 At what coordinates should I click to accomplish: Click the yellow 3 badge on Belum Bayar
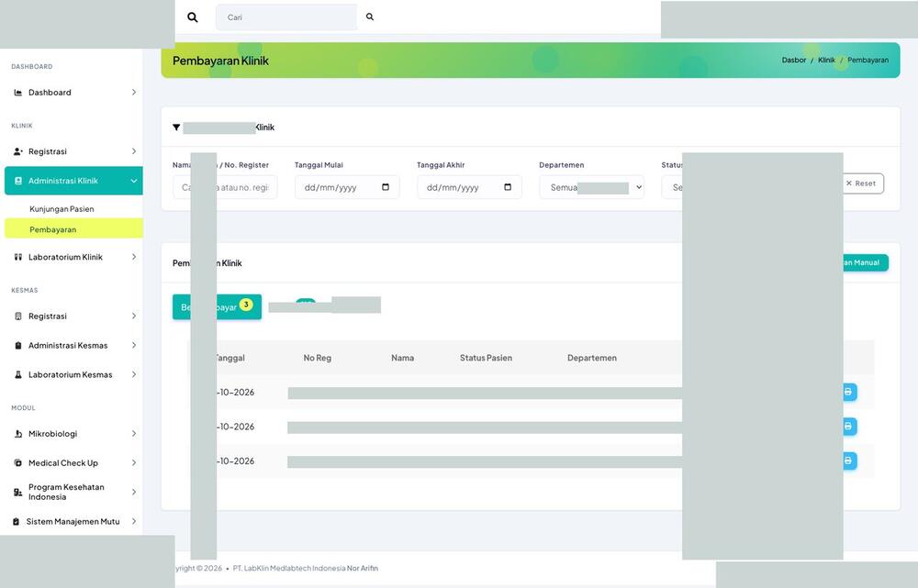246,305
